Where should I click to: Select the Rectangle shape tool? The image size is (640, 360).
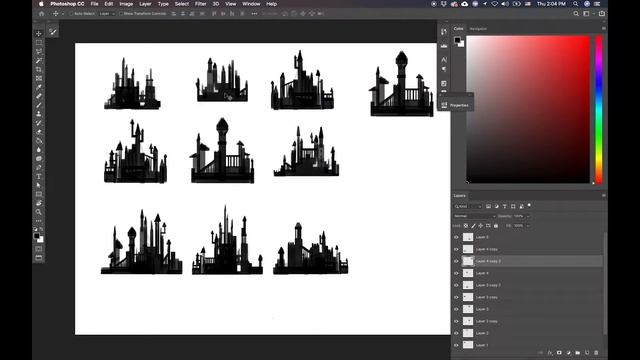coord(39,194)
